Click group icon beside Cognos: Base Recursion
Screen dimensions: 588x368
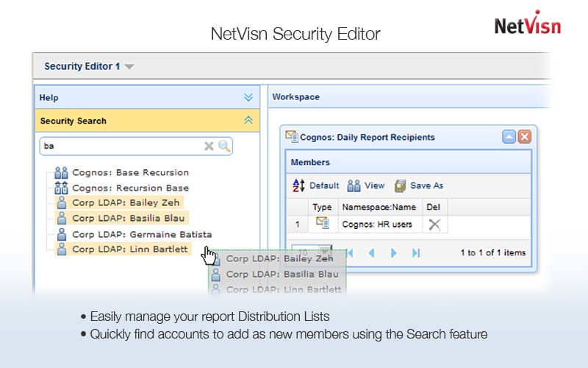coord(61,173)
